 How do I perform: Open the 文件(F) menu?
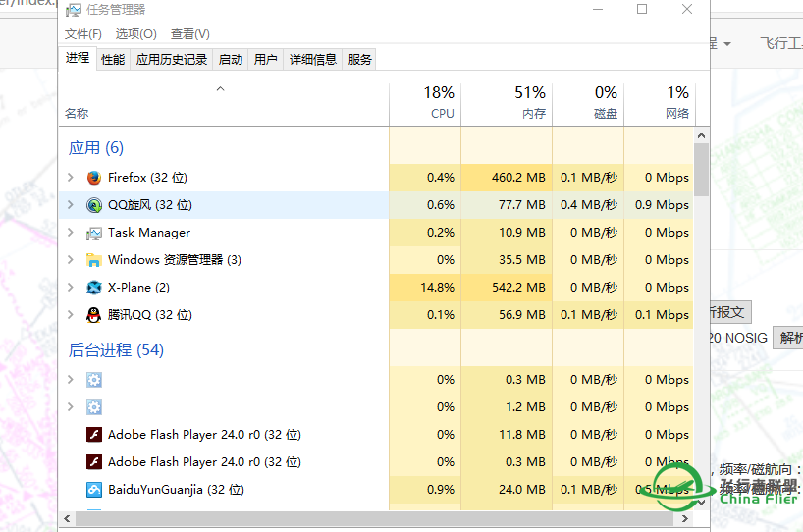tap(83, 34)
